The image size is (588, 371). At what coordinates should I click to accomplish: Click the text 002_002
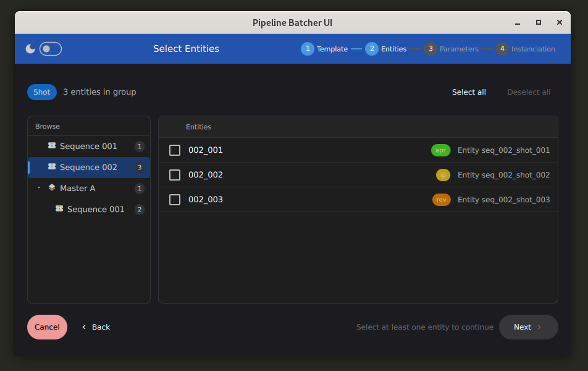pos(206,175)
